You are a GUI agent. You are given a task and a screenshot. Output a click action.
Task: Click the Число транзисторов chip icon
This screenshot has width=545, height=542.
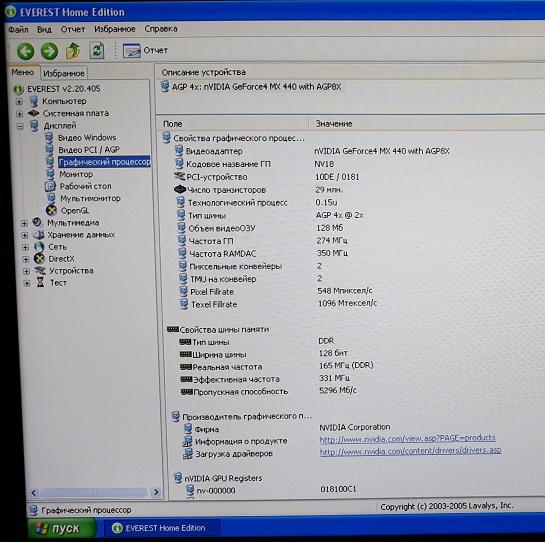(x=180, y=189)
